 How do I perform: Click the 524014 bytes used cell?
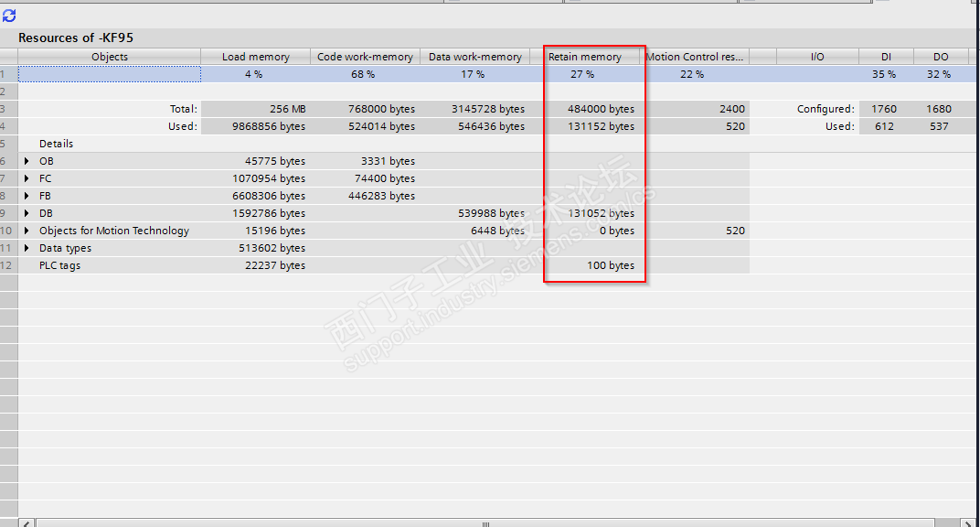(365, 126)
